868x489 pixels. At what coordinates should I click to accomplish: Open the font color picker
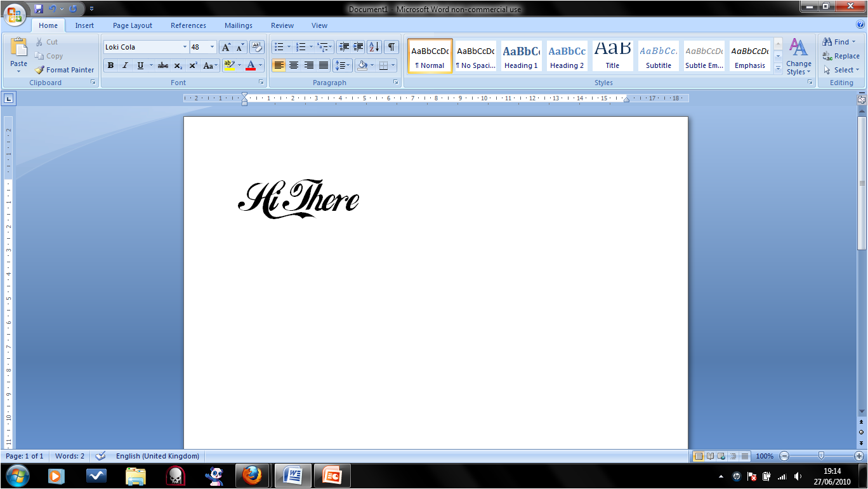tap(260, 65)
